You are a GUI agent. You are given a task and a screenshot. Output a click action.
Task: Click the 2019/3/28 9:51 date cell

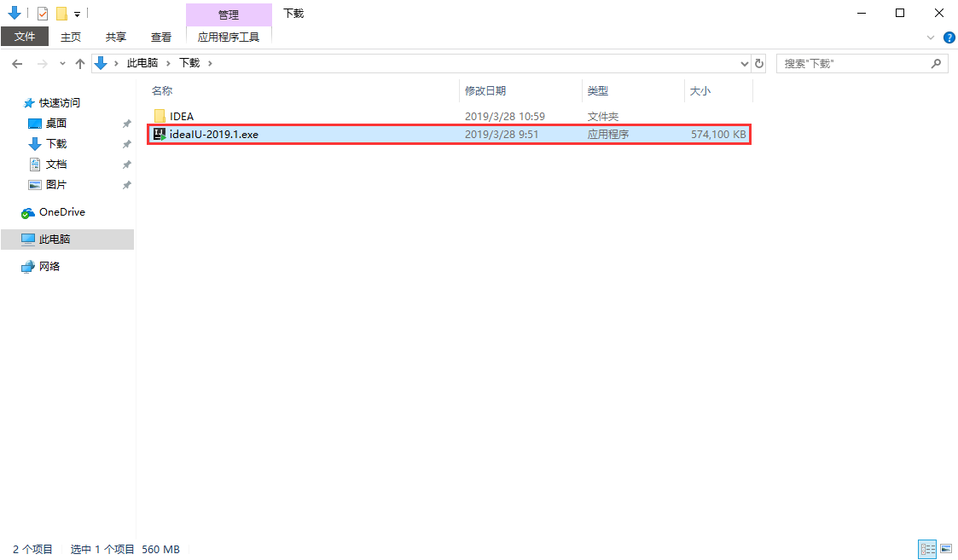coord(502,135)
